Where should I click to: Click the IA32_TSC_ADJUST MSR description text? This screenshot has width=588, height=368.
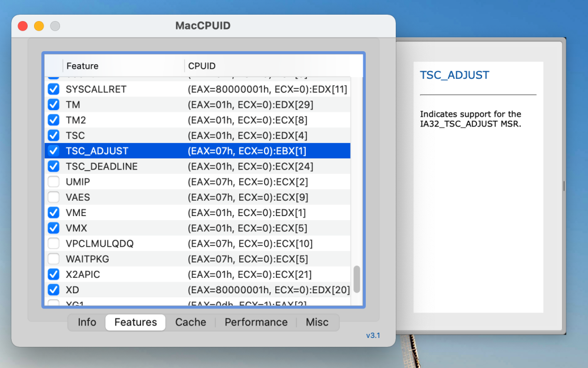tap(470, 119)
